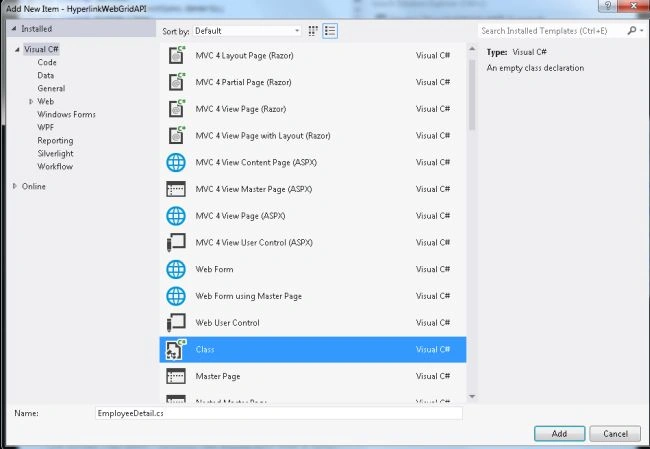Image resolution: width=650 pixels, height=449 pixels.
Task: Click the Add button
Action: 559,434
